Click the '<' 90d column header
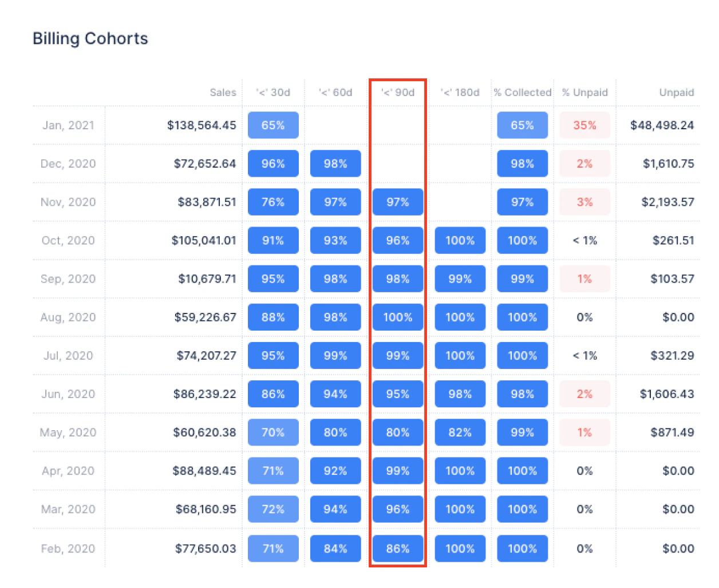719x588 pixels. (x=398, y=93)
